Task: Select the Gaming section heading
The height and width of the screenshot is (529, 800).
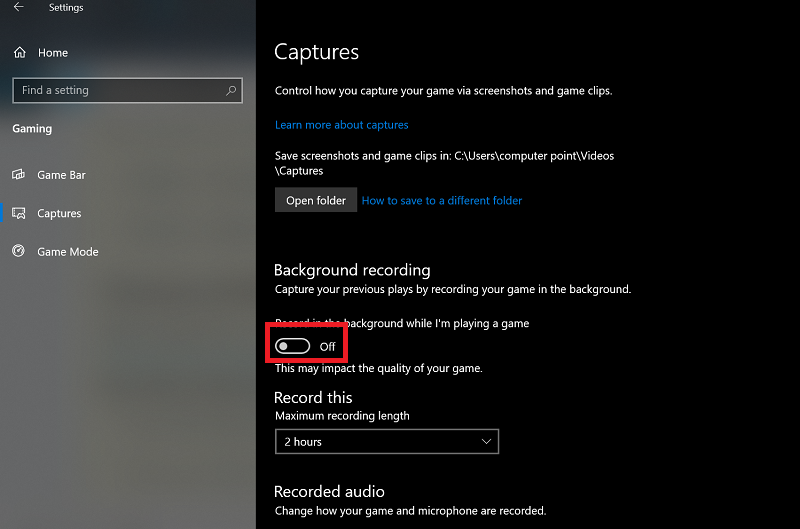Action: click(x=32, y=129)
